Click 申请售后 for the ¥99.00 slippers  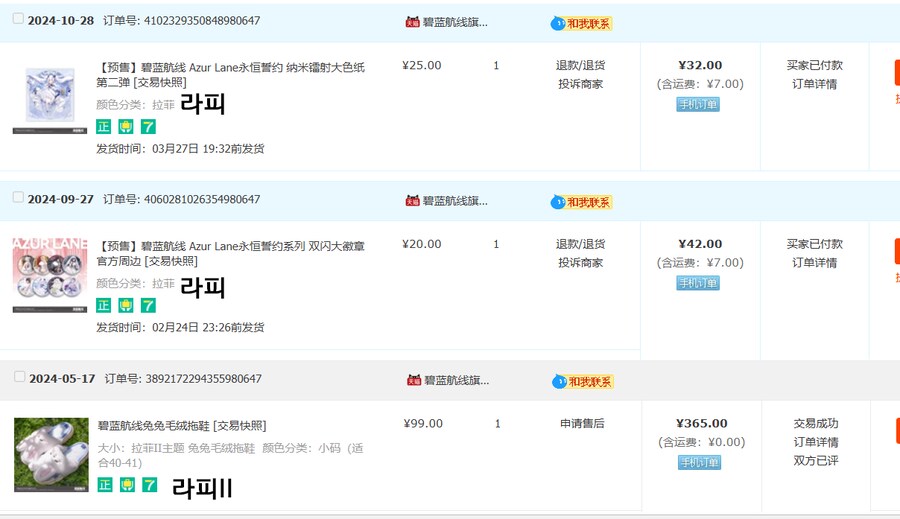(582, 423)
